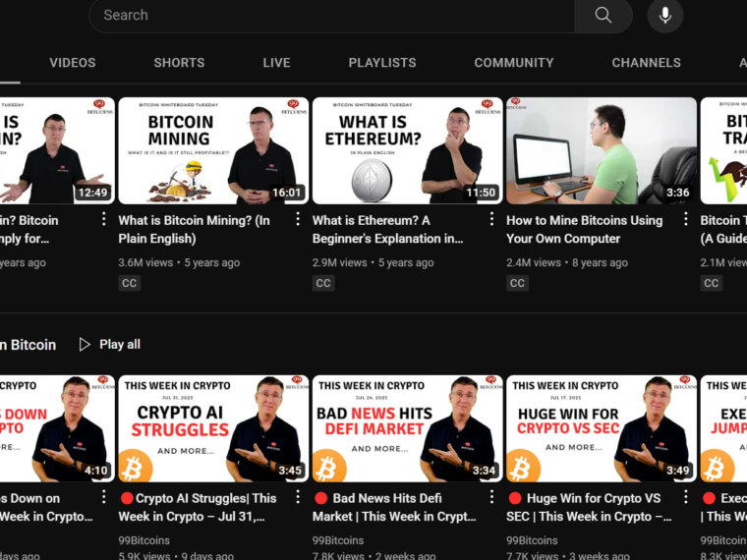Click the 11:50 duration badge
This screenshot has height=560, width=747.
pyautogui.click(x=481, y=193)
